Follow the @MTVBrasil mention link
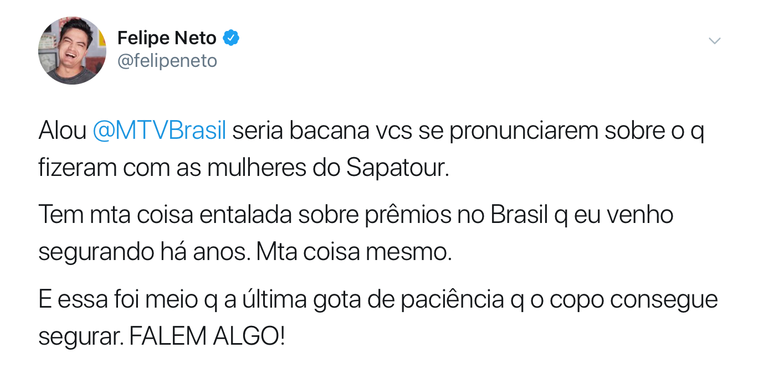 coord(159,133)
